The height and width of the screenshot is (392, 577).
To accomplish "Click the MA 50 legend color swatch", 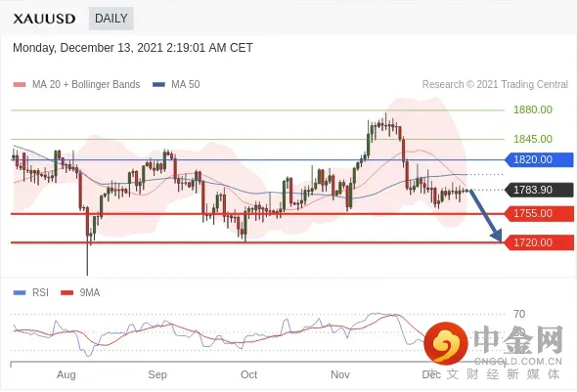I will tap(158, 85).
